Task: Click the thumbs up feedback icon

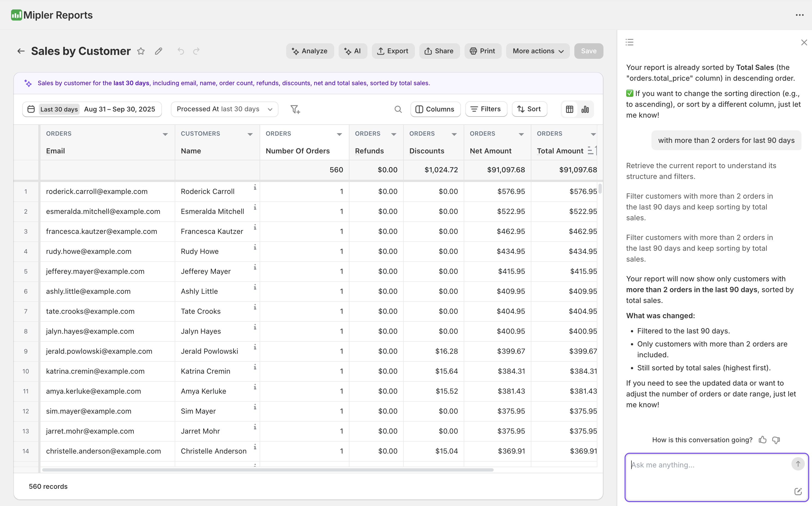Action: pyautogui.click(x=762, y=440)
